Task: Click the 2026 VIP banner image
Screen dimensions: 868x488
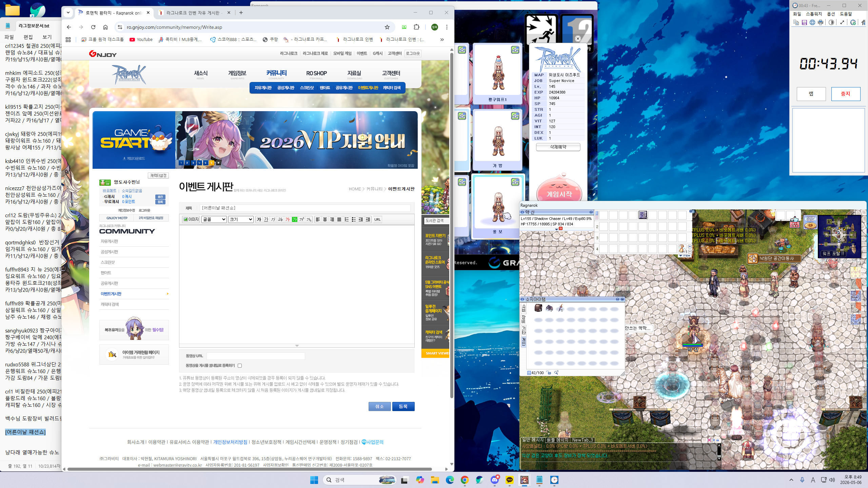Action: click(x=296, y=140)
